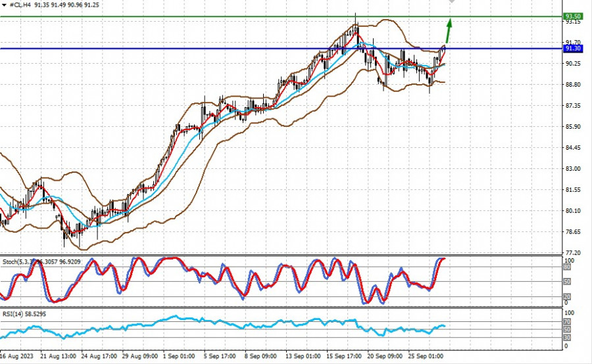This screenshot has width=592, height=364.
Task: Click the 24 Aug 17:00 time label
Action: coord(99,356)
